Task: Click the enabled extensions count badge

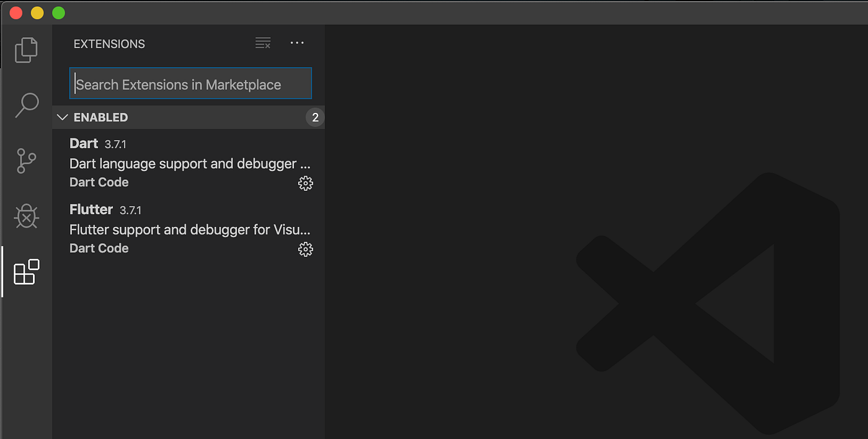Action: 315,117
